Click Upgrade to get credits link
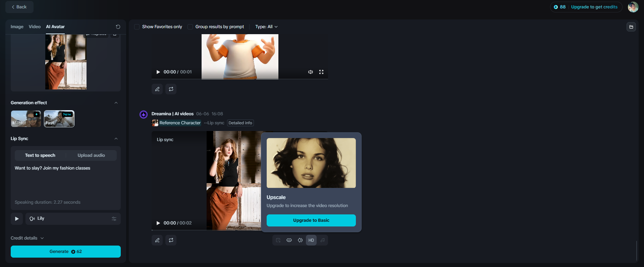Image resolution: width=644 pixels, height=267 pixels. [594, 7]
